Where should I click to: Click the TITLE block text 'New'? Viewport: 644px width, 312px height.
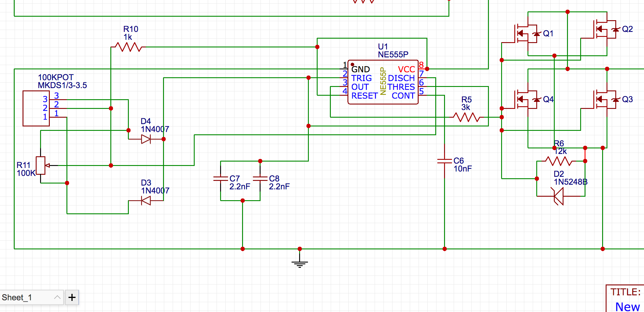click(627, 306)
